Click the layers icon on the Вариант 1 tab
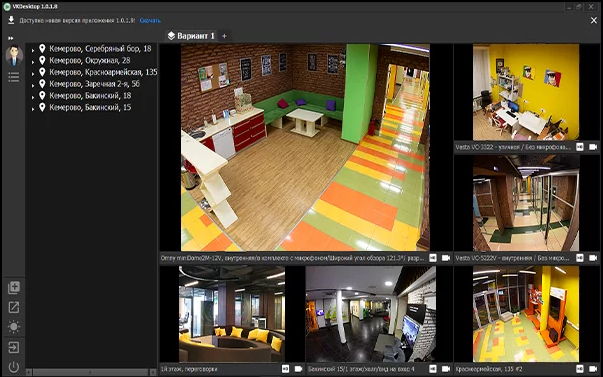Image resolution: width=603 pixels, height=377 pixels. tap(171, 36)
